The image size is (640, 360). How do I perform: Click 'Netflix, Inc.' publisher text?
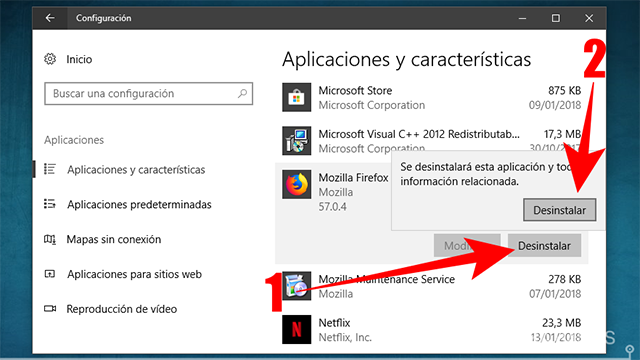345,338
